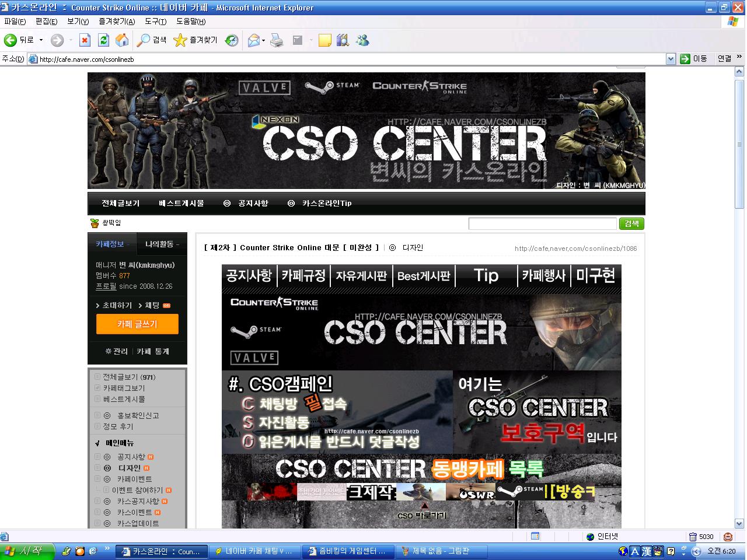
Task: Print the page using printer icon
Action: point(277,40)
